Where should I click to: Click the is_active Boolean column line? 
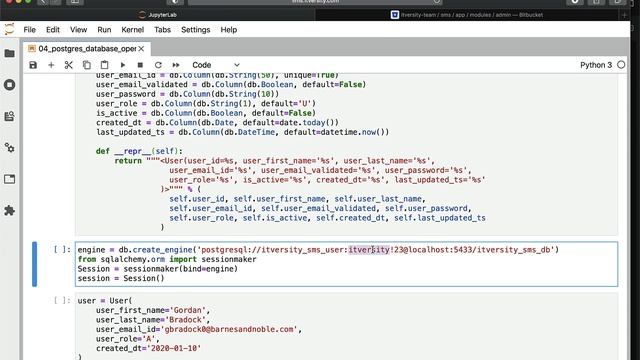tap(206, 113)
